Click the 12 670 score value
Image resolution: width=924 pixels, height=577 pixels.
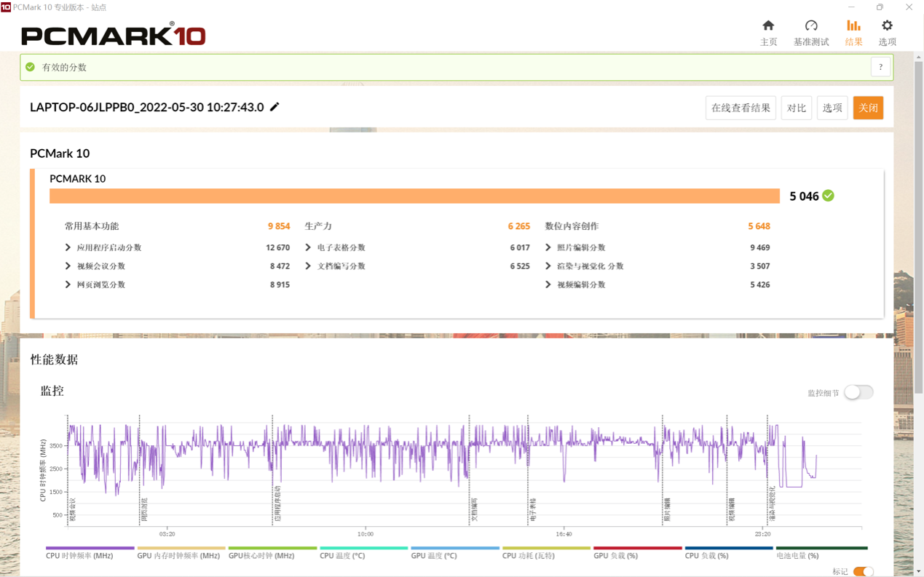click(x=278, y=247)
